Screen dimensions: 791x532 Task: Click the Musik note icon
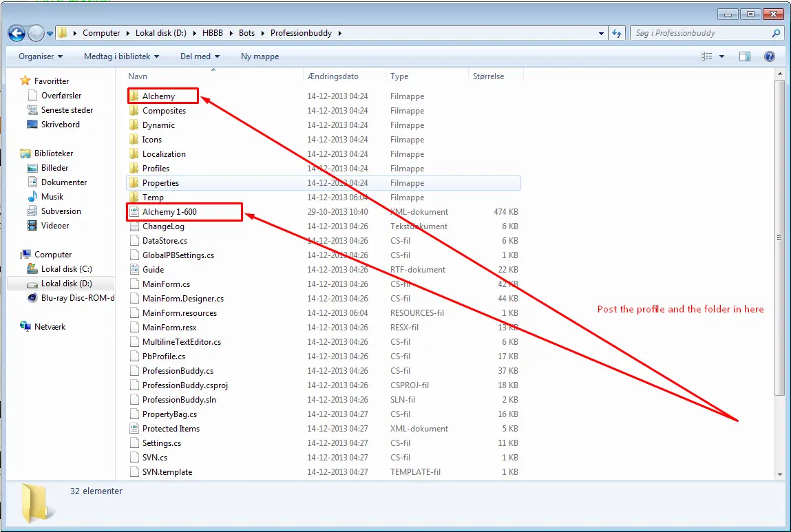click(x=32, y=197)
